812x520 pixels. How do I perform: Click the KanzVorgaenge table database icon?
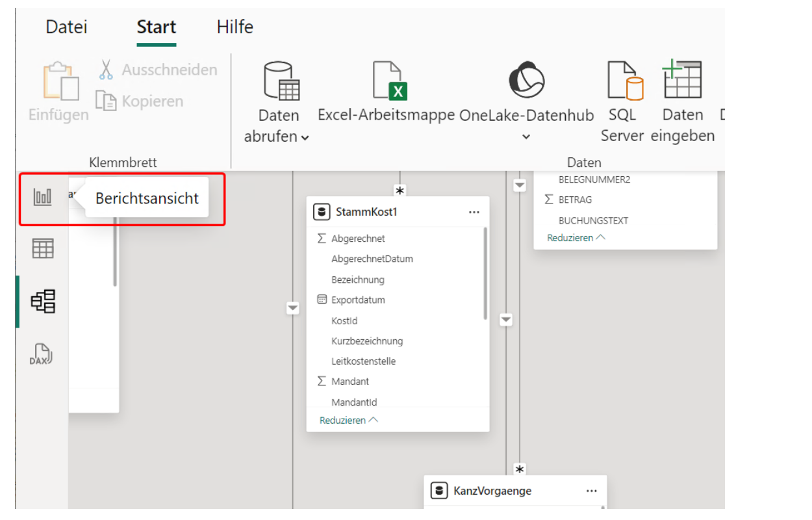coord(440,491)
